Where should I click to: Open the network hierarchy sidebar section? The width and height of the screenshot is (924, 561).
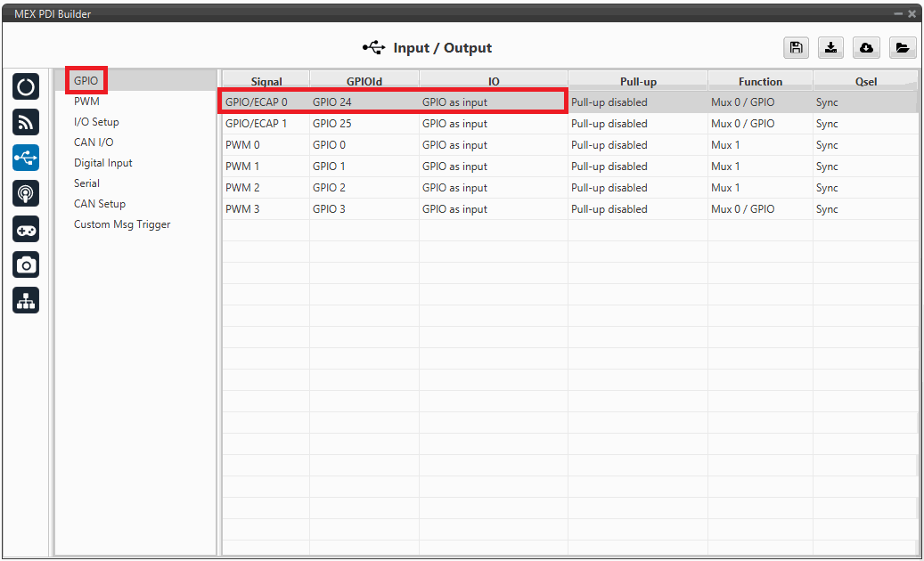coord(26,301)
